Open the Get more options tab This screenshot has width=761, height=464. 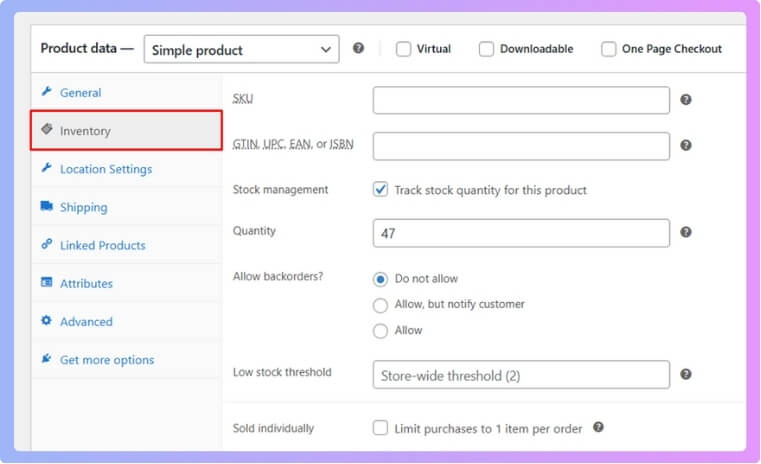coord(126,360)
